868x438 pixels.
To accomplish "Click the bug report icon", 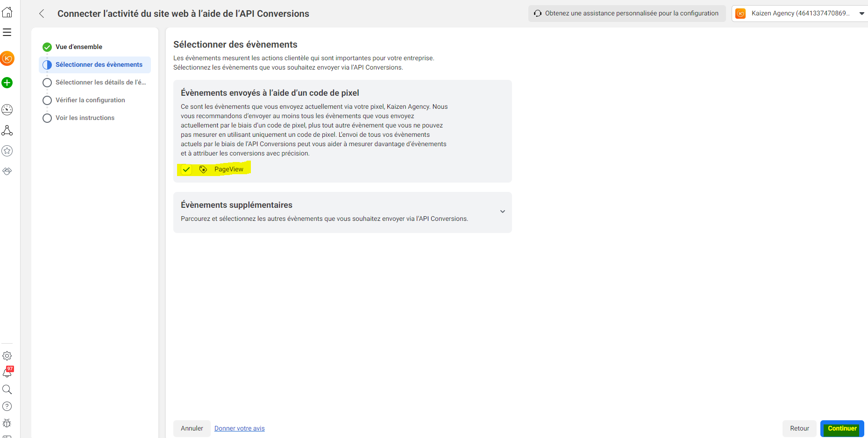I will point(7,423).
